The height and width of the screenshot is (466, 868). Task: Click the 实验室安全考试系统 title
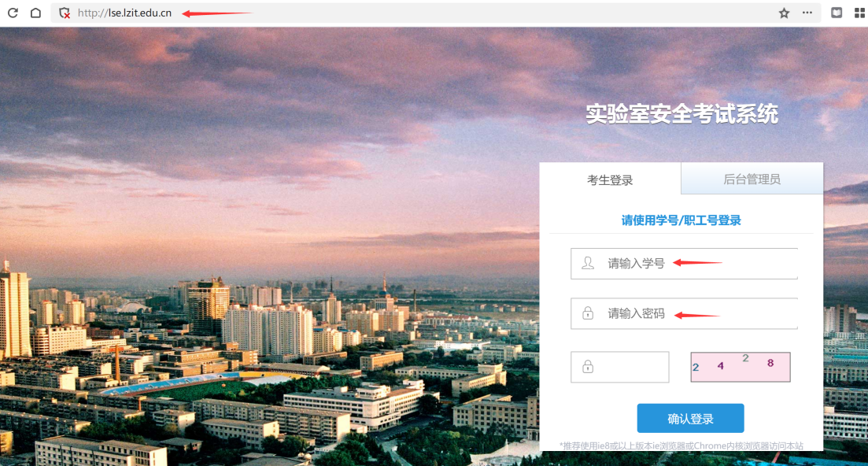(x=682, y=114)
